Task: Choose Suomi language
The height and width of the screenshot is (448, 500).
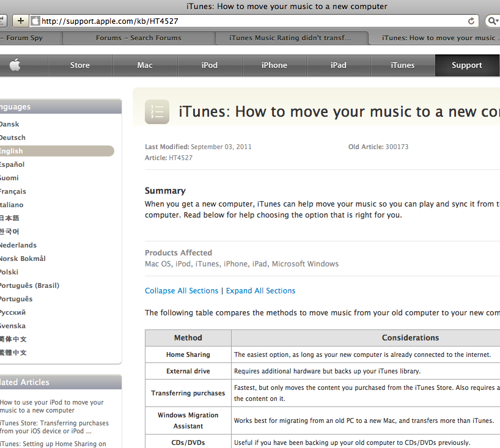Action: coord(9,178)
